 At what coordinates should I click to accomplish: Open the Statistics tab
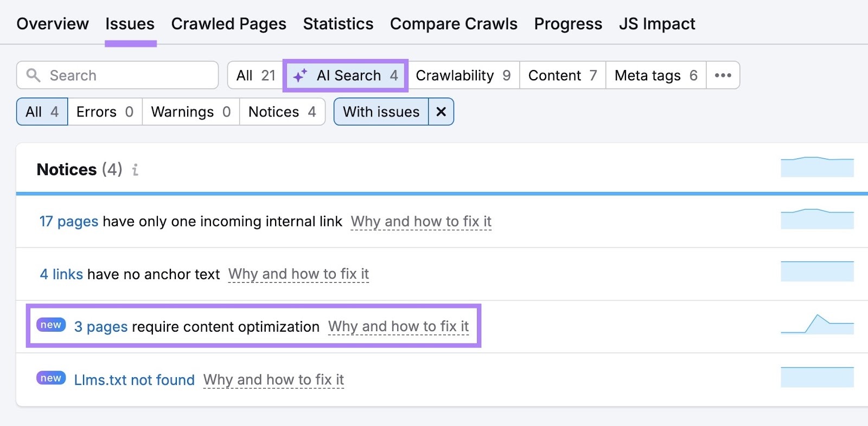point(338,23)
